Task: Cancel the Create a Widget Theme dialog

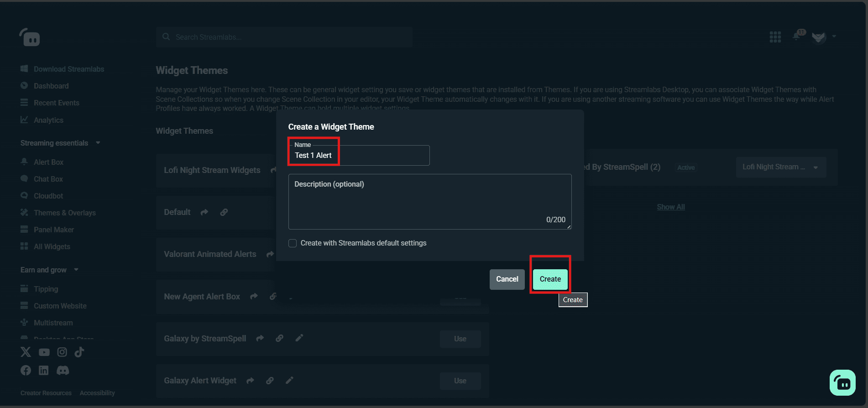Action: coord(507,279)
